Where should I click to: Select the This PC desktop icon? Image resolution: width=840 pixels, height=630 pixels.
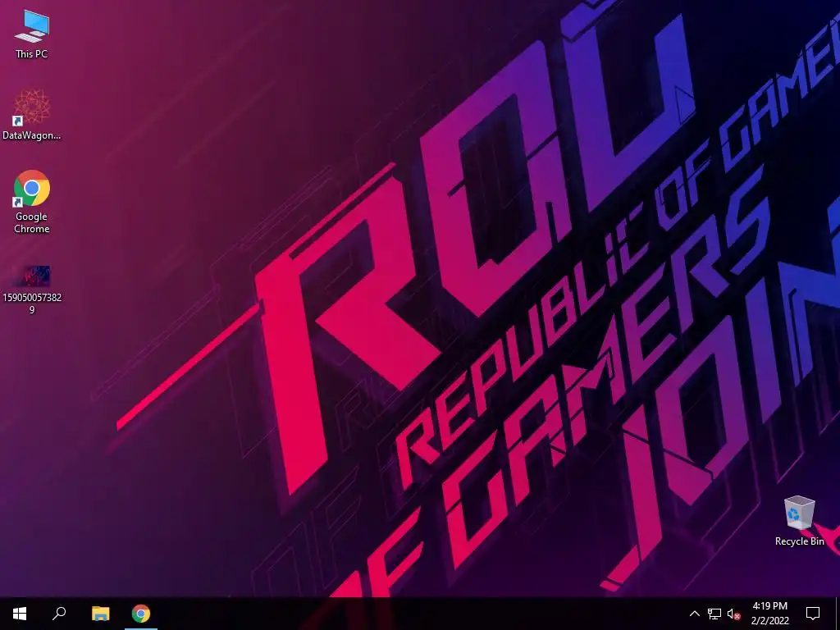click(32, 34)
